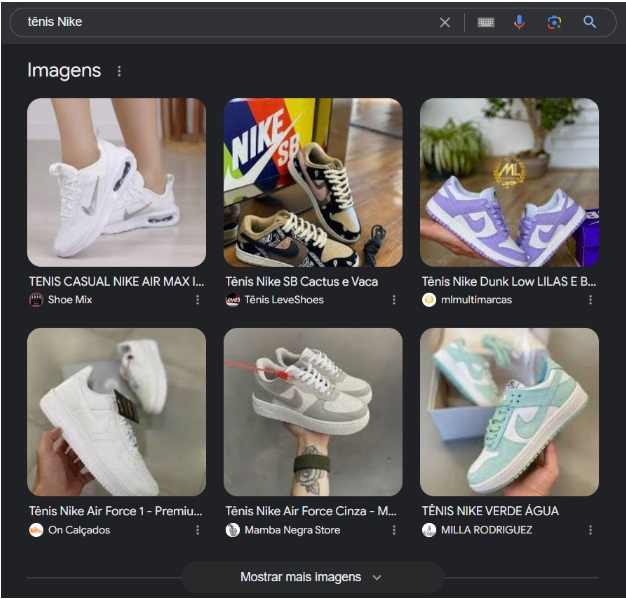Click the Shoe Mix source name
626x599 pixels.
coord(70,300)
